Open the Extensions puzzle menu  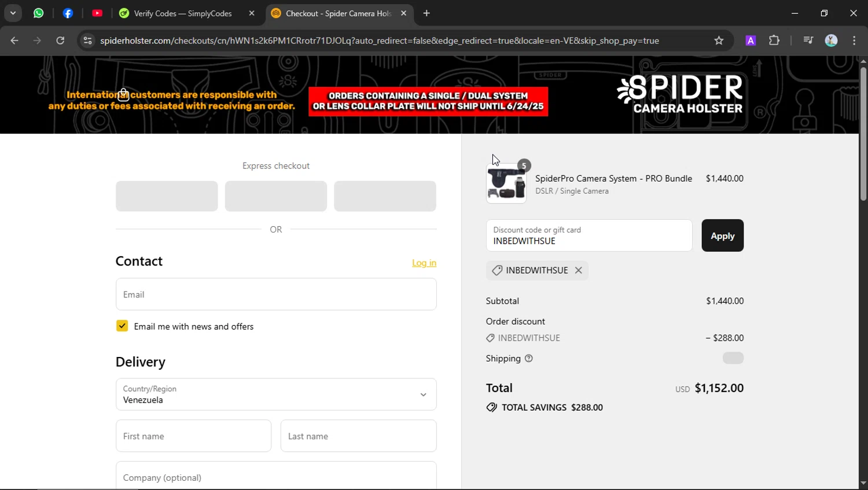pyautogui.click(x=774, y=40)
